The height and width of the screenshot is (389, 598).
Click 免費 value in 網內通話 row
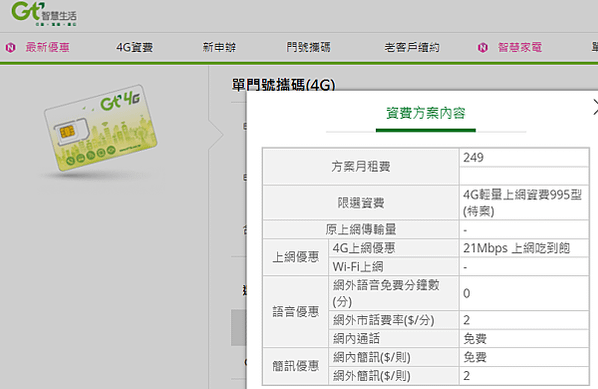pyautogui.click(x=475, y=339)
